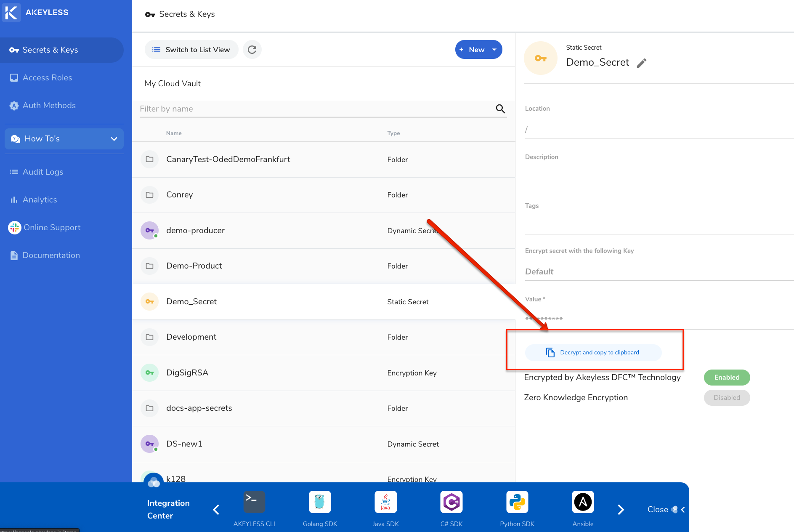Click docs-app-secrets folder icon
Viewport: 794px width, 532px height.
click(149, 408)
